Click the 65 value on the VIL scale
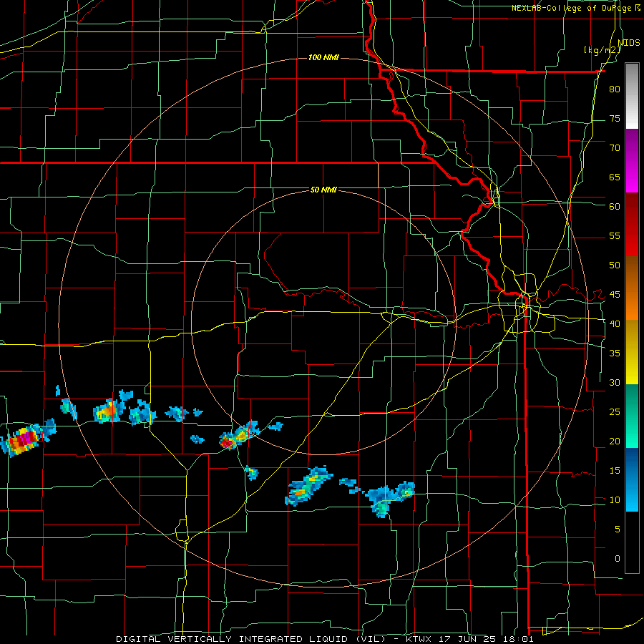The width and height of the screenshot is (644, 644). 615,177
